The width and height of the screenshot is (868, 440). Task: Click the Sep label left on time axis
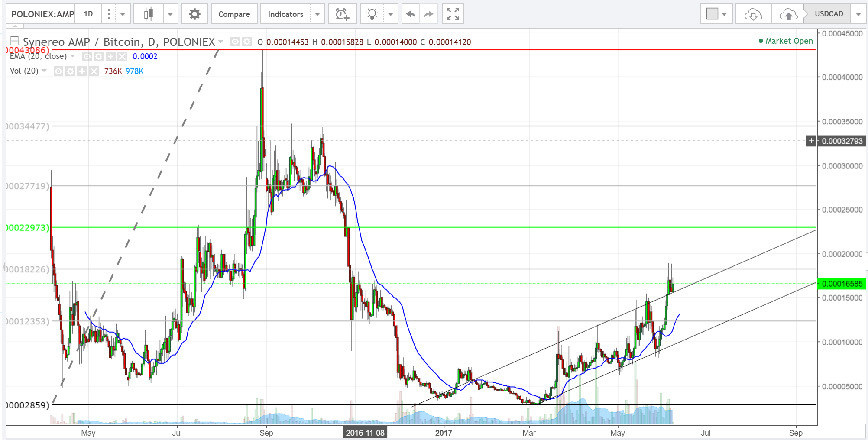tap(266, 433)
